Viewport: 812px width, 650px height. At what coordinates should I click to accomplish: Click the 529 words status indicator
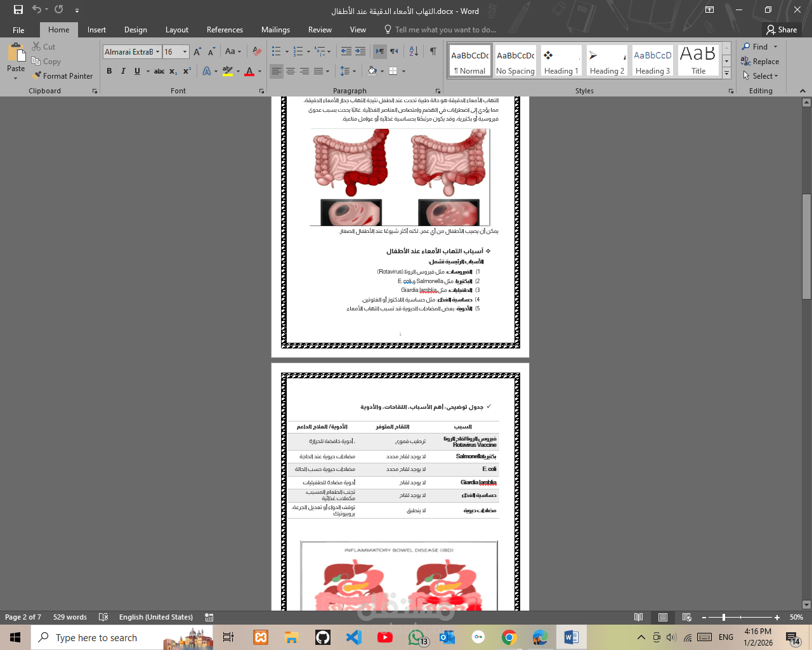coord(70,617)
